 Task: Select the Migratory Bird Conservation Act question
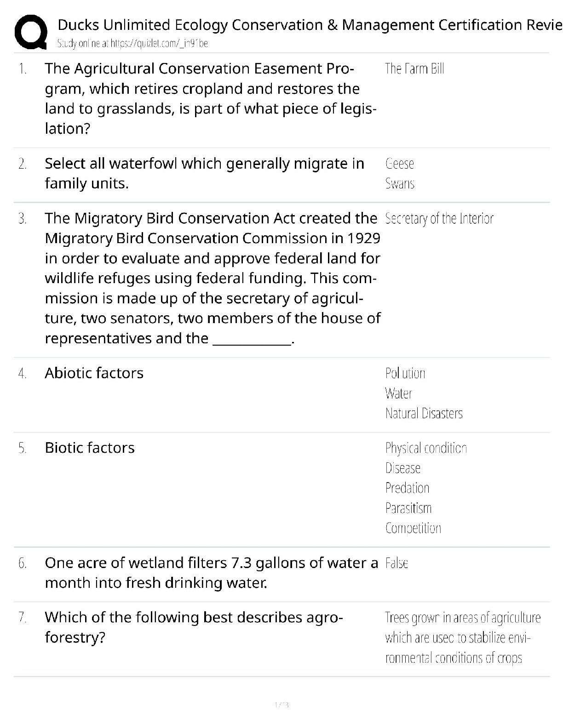pos(212,278)
